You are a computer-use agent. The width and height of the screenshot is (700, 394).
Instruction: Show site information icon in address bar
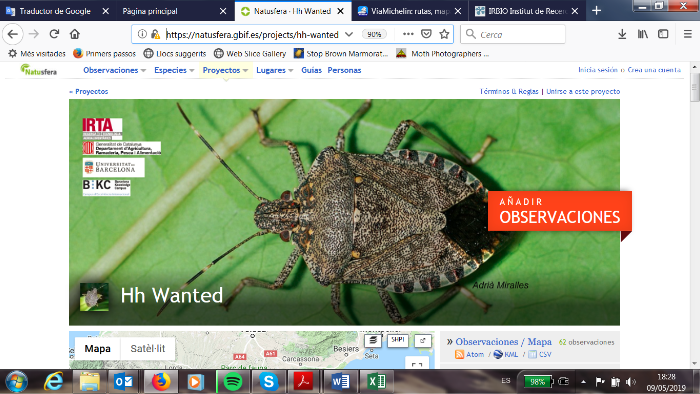pyautogui.click(x=142, y=34)
